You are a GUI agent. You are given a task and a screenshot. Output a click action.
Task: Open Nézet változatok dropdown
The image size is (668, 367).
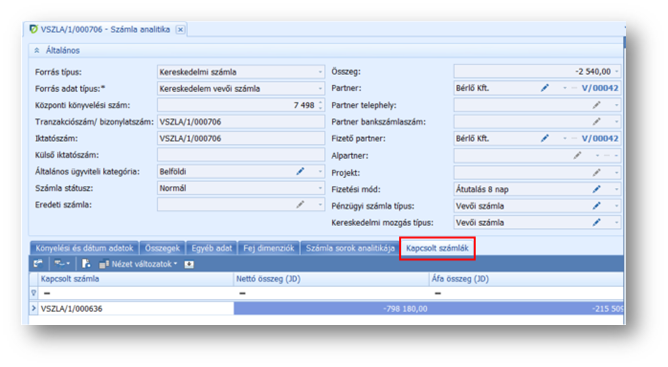138,264
